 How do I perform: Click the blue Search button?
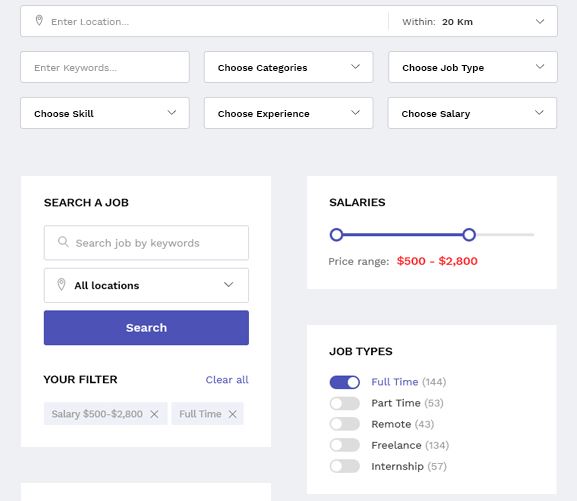[146, 328]
